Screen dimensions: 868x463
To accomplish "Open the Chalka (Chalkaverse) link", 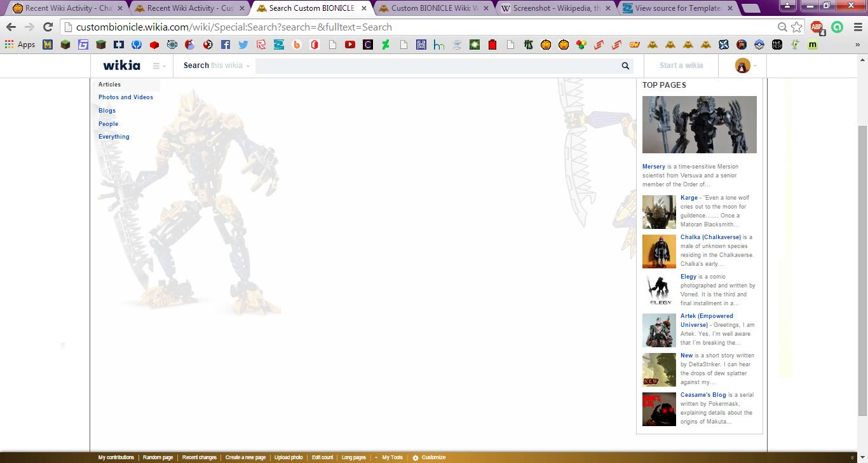I will pos(710,237).
